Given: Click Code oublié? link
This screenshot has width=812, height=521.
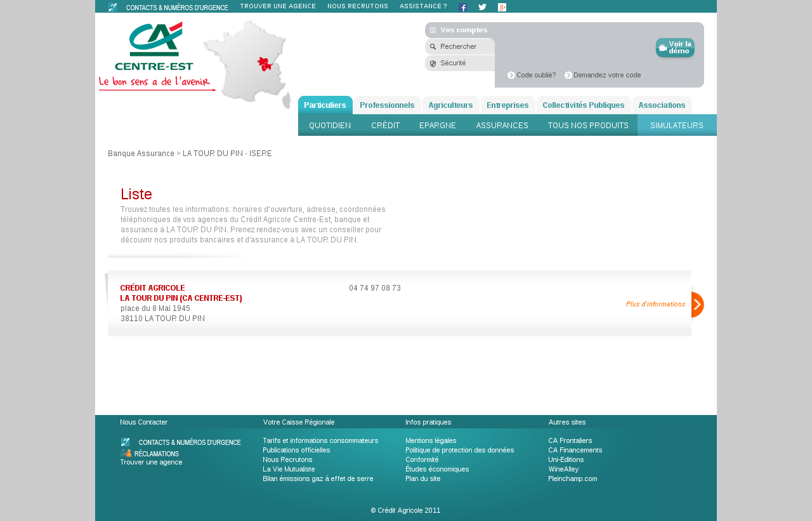Looking at the screenshot, I should point(536,75).
